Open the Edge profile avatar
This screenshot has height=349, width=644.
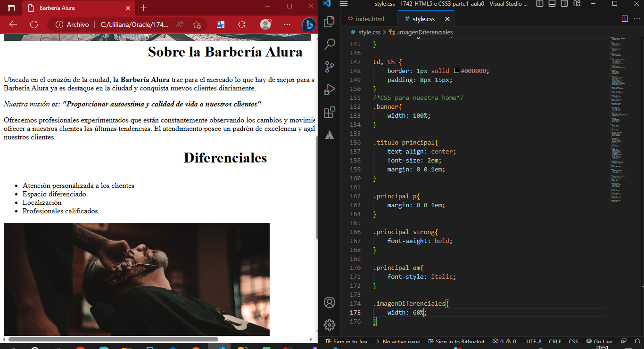(265, 24)
